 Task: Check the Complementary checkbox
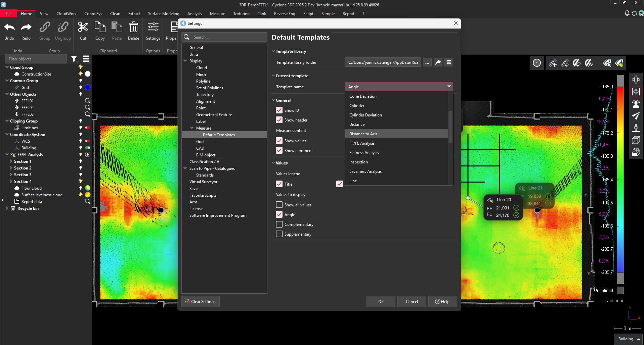pyautogui.click(x=279, y=224)
